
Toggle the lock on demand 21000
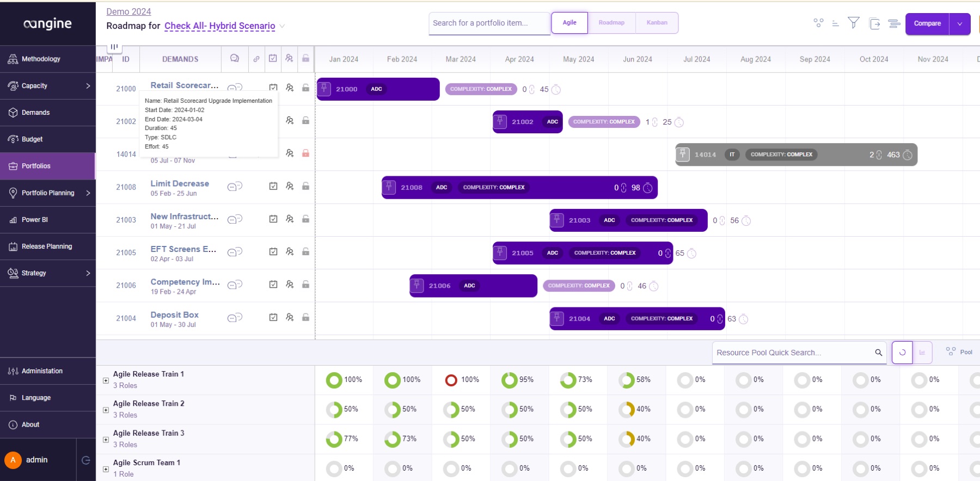(306, 88)
